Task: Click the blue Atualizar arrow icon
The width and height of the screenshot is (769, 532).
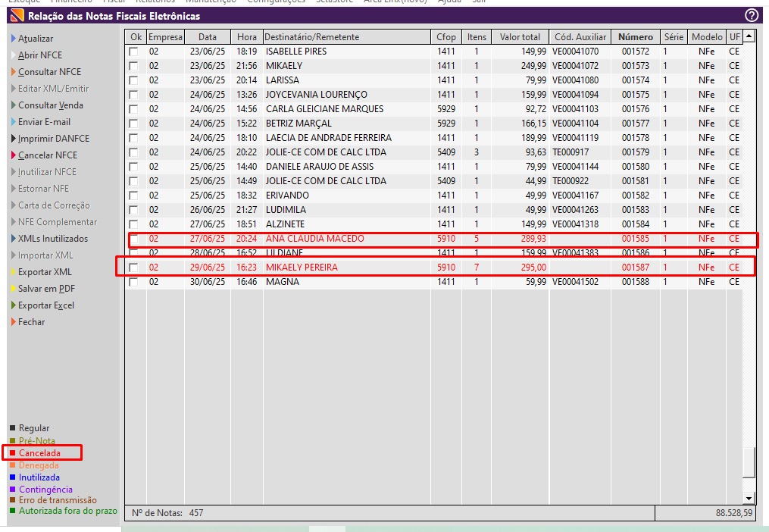Action: 13,39
